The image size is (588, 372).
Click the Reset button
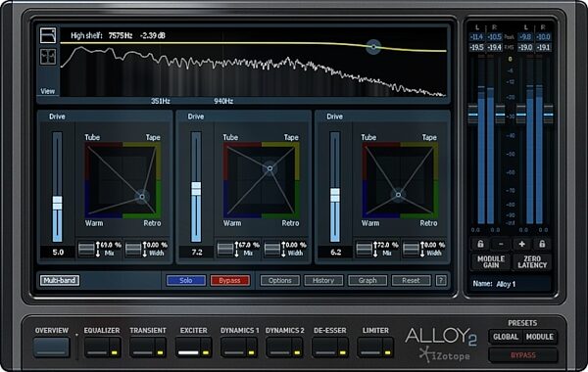(x=411, y=280)
